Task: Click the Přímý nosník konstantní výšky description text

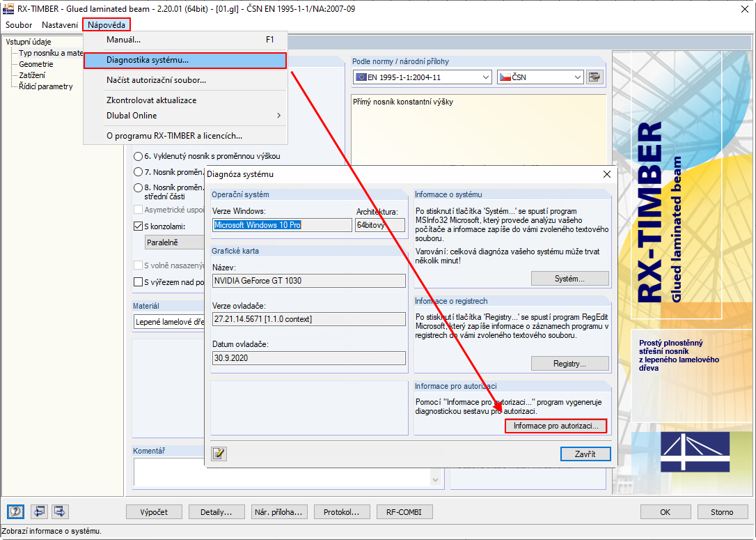Action: (403, 102)
